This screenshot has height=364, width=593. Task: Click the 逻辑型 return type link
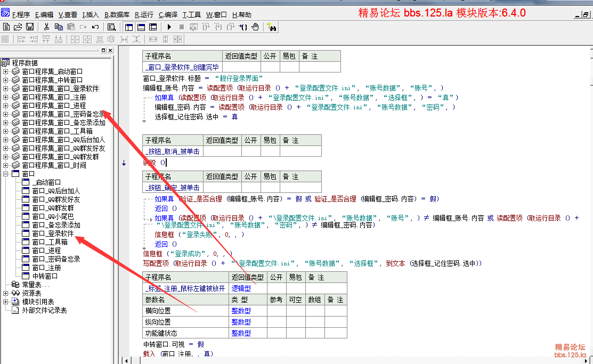coord(241,288)
